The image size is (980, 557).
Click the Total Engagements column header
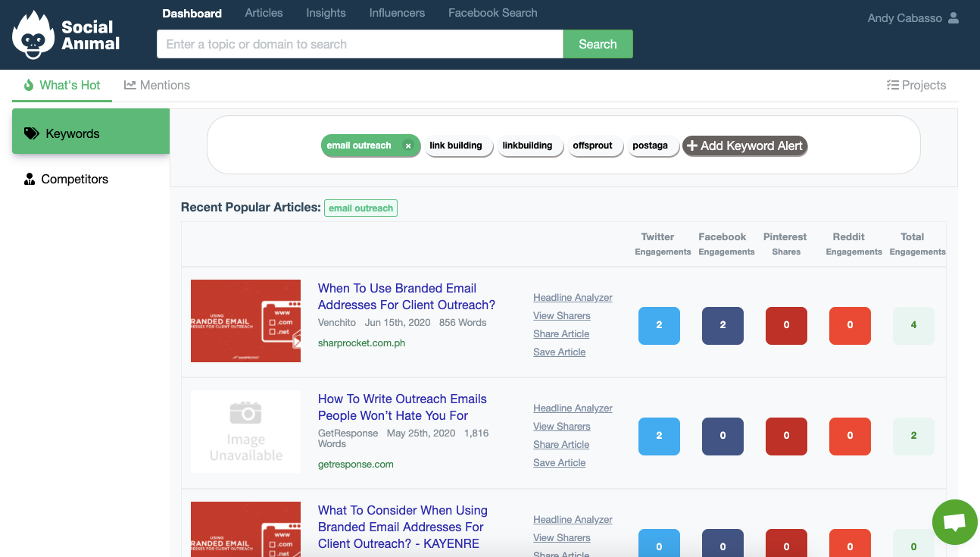click(x=917, y=243)
